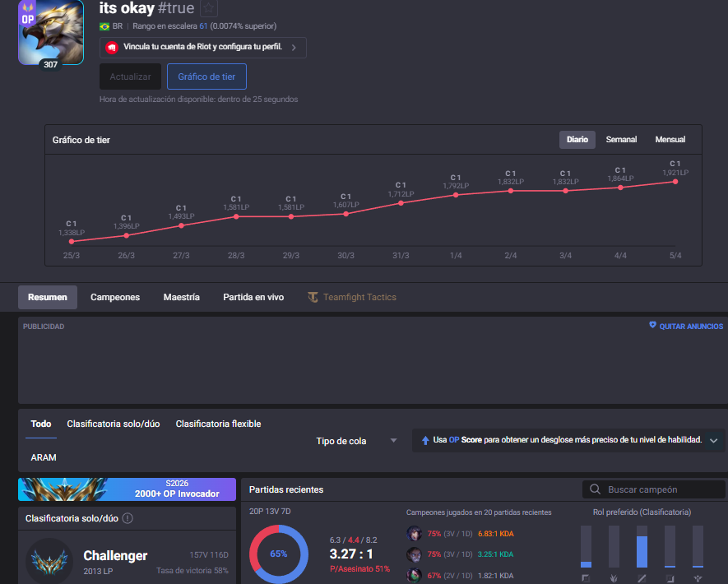
Task: Click the blue up arrow OP Score icon
Action: pyautogui.click(x=425, y=441)
